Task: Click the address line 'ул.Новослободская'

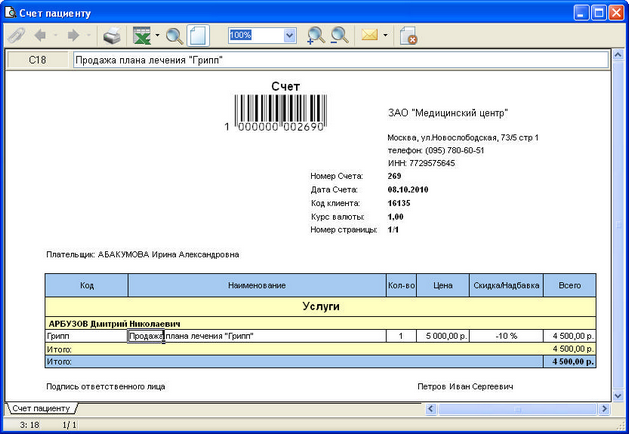Action: pyautogui.click(x=463, y=138)
